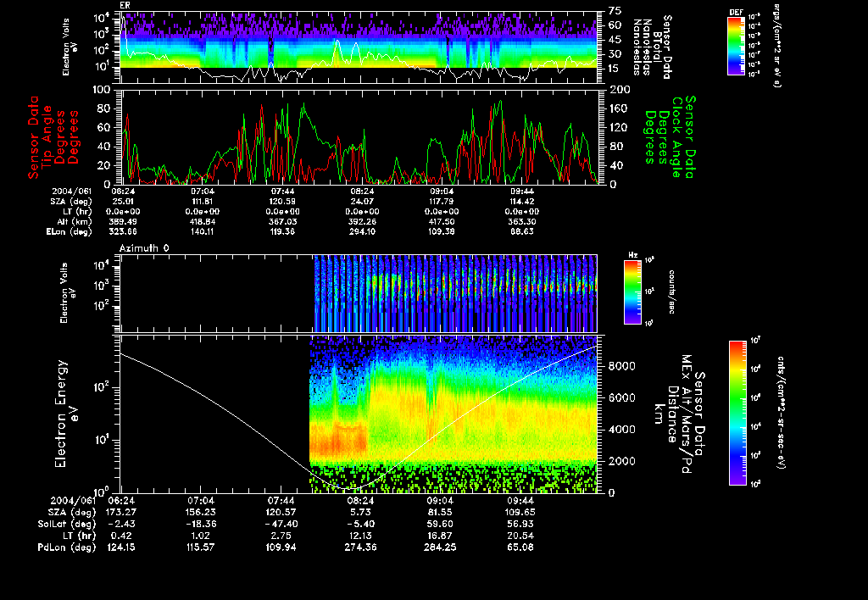Select SolLat value -2.43
The height and width of the screenshot is (600, 868).
(122, 525)
